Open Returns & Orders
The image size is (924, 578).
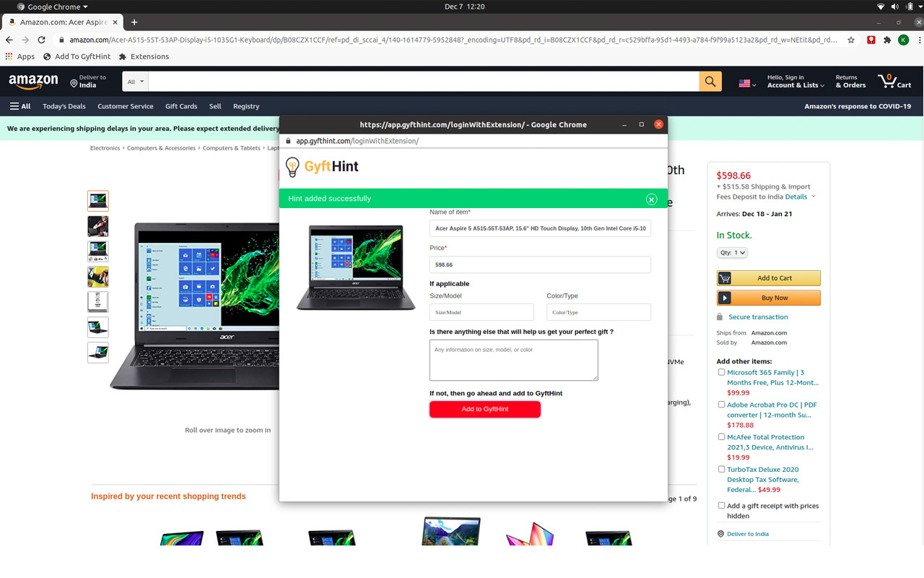coord(850,82)
